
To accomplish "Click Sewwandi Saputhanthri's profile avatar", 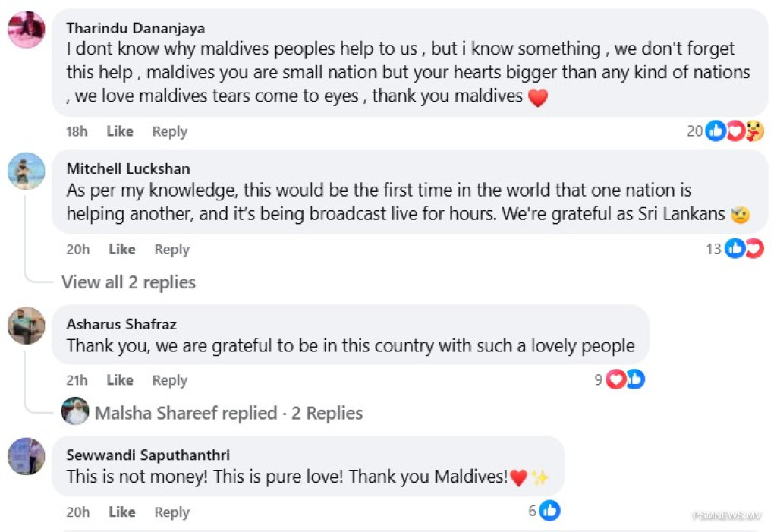I will 26,456.
